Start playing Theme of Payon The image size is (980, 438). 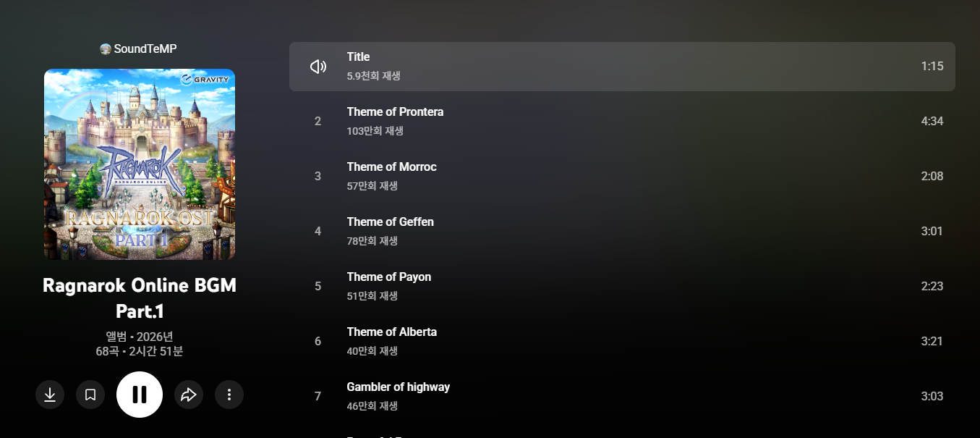[x=388, y=277]
